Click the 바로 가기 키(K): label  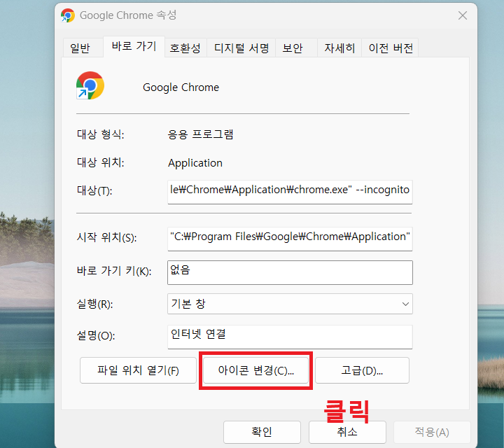[114, 271]
